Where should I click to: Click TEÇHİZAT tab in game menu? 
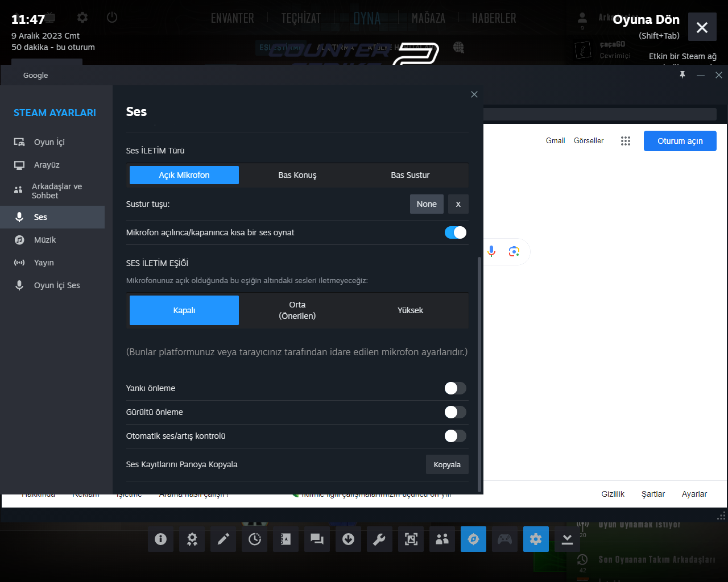301,18
